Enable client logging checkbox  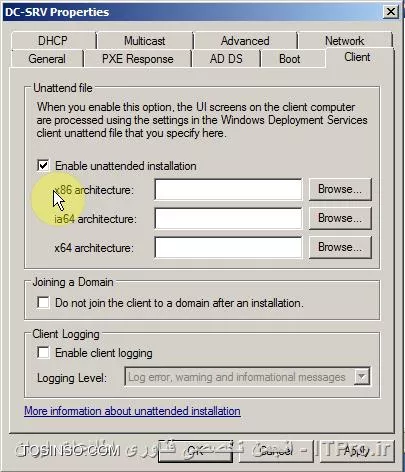pos(43,352)
